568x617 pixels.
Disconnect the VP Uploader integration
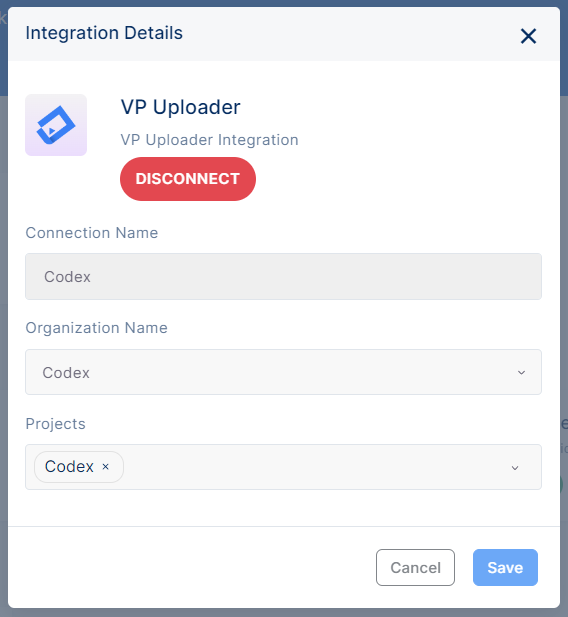coord(188,179)
